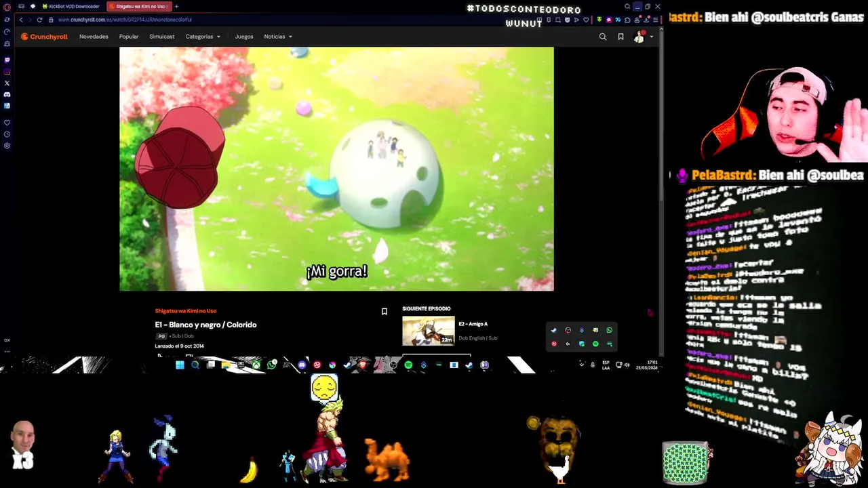Screen dimensions: 868x488
Task: Open Instagram in the Opera sidebar
Action: 7,71
